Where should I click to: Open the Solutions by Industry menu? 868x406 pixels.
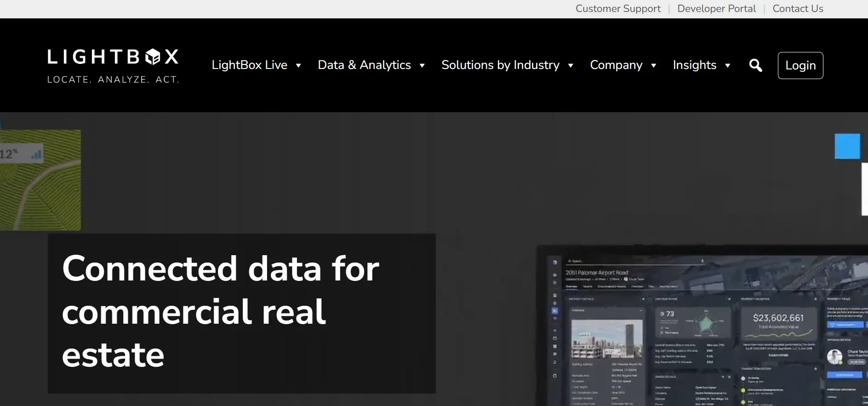tap(500, 65)
